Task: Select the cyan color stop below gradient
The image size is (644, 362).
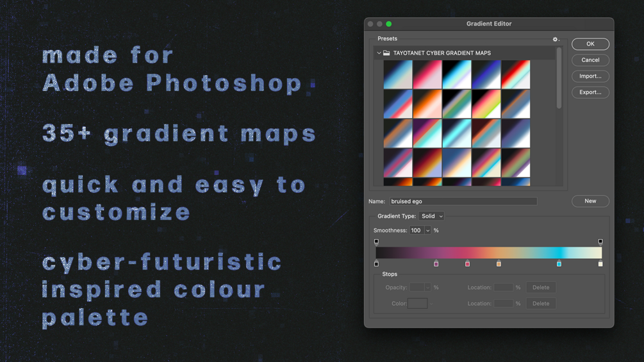Action: click(559, 263)
